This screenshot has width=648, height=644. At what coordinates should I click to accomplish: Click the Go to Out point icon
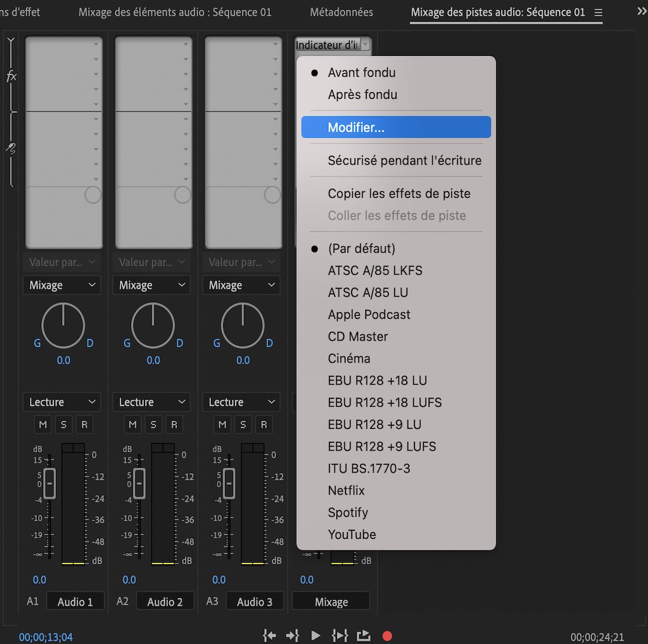(292, 636)
